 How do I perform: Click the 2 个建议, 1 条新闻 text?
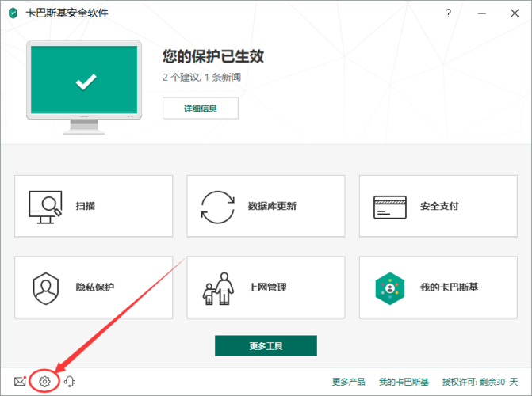(201, 77)
